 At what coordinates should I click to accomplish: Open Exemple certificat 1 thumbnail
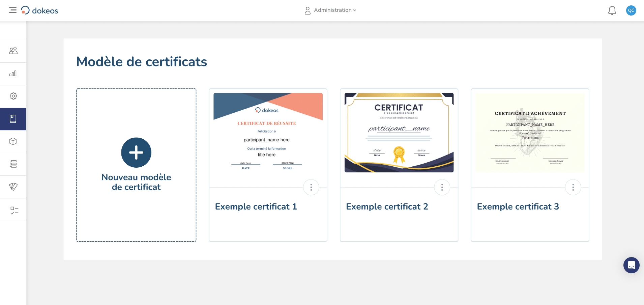268,133
